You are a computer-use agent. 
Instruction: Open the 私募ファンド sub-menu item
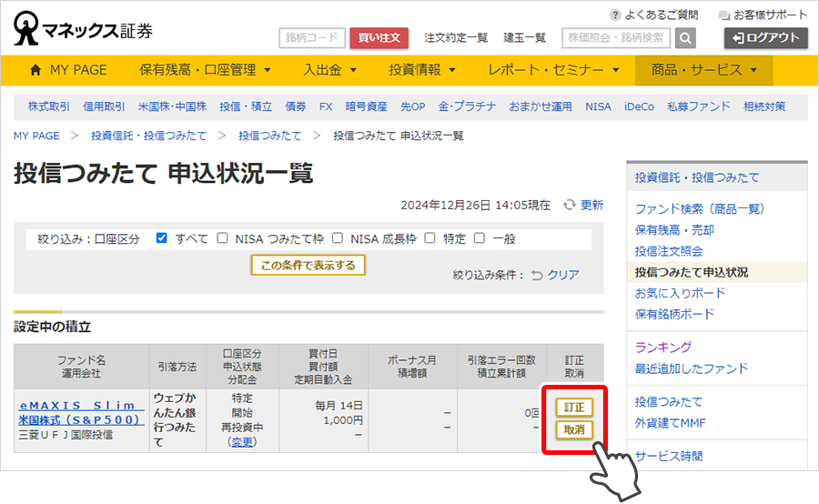tap(699, 106)
